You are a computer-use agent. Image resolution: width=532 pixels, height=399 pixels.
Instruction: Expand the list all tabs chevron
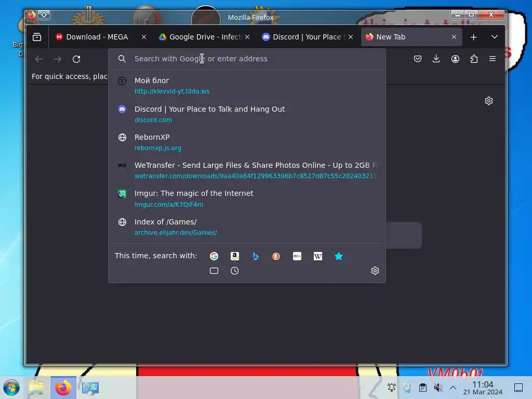pos(495,37)
